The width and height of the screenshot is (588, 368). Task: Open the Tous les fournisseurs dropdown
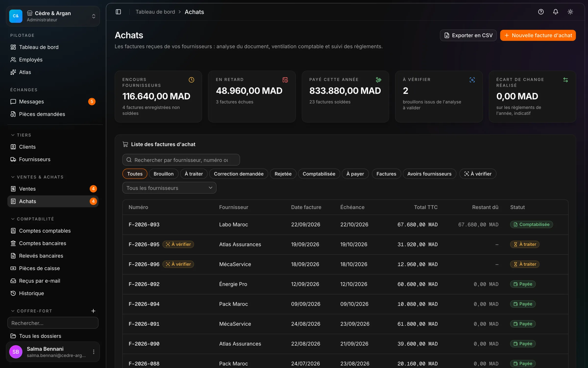coord(169,188)
